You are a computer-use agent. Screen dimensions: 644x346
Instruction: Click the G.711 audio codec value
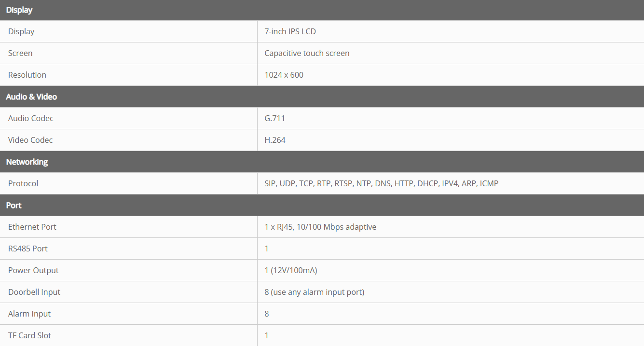(x=274, y=118)
